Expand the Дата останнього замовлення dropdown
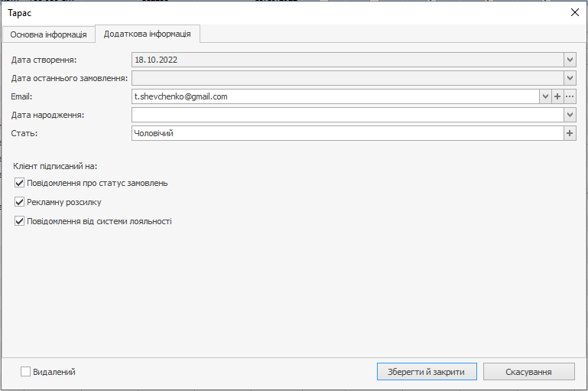Screen dimensions: 588x391 coord(570,78)
